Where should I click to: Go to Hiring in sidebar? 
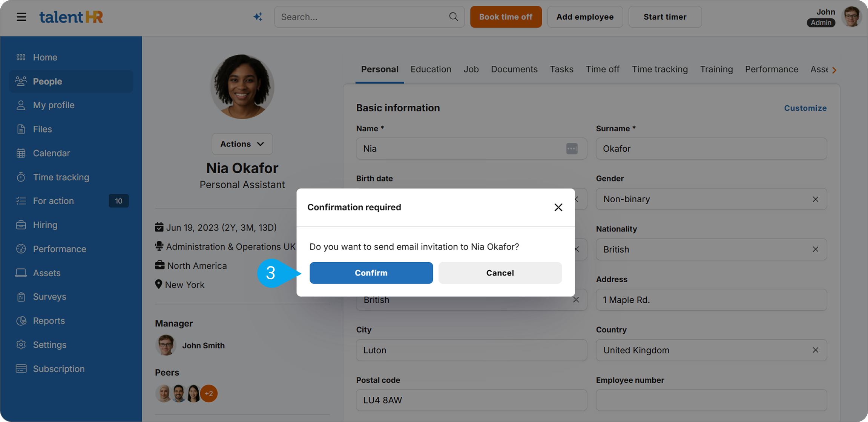pos(45,225)
